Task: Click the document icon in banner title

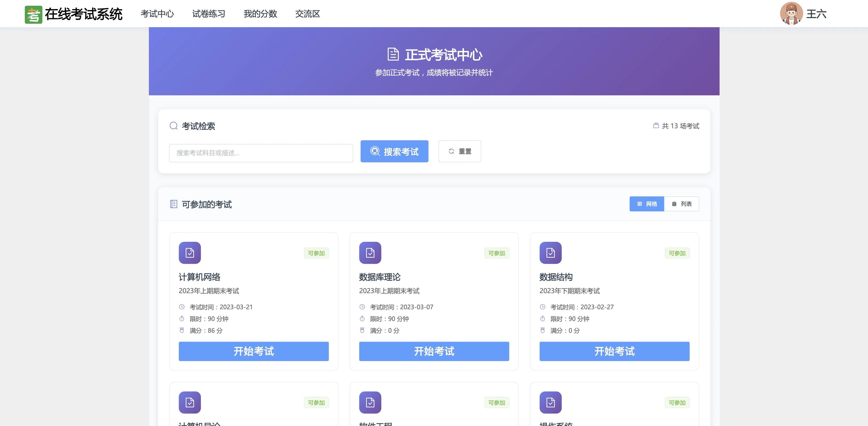Action: (x=393, y=54)
